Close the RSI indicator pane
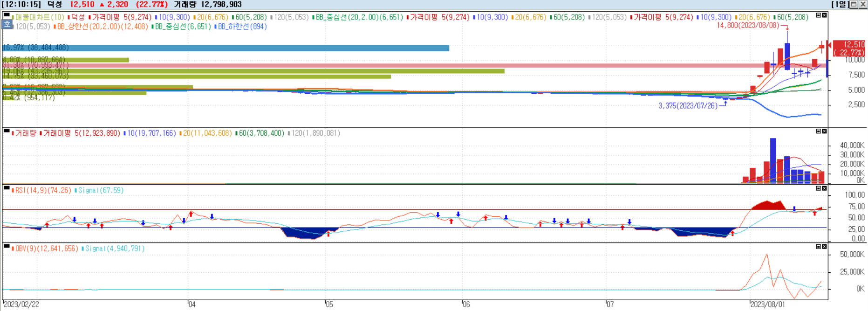Viewport: 868px width, 311px height. click(824, 188)
